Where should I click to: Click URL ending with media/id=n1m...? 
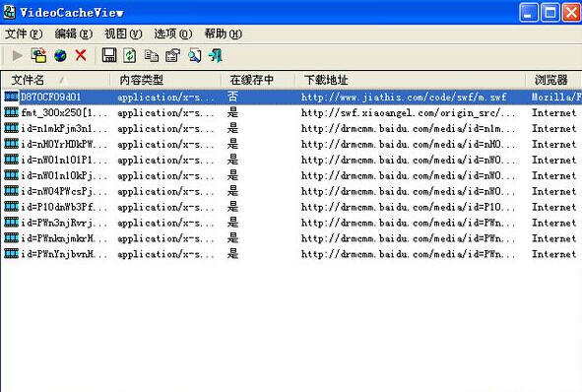pyautogui.click(x=408, y=128)
